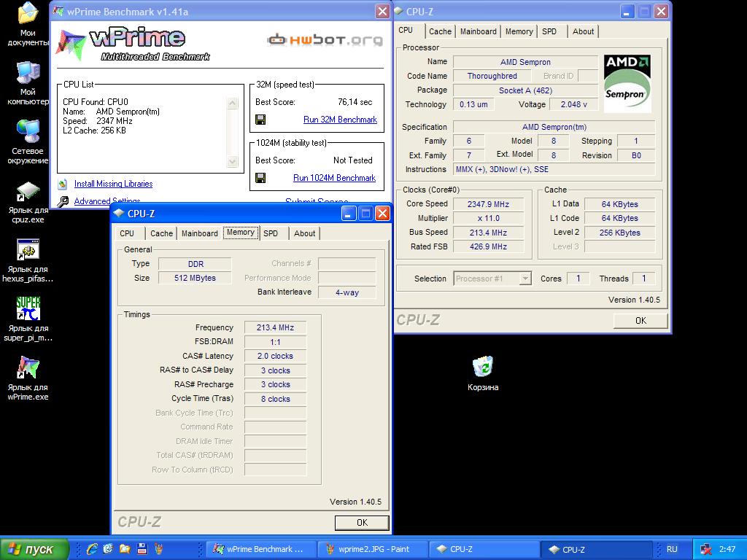
Task: Launch Internet Explorer from quick launch
Action: [92, 548]
